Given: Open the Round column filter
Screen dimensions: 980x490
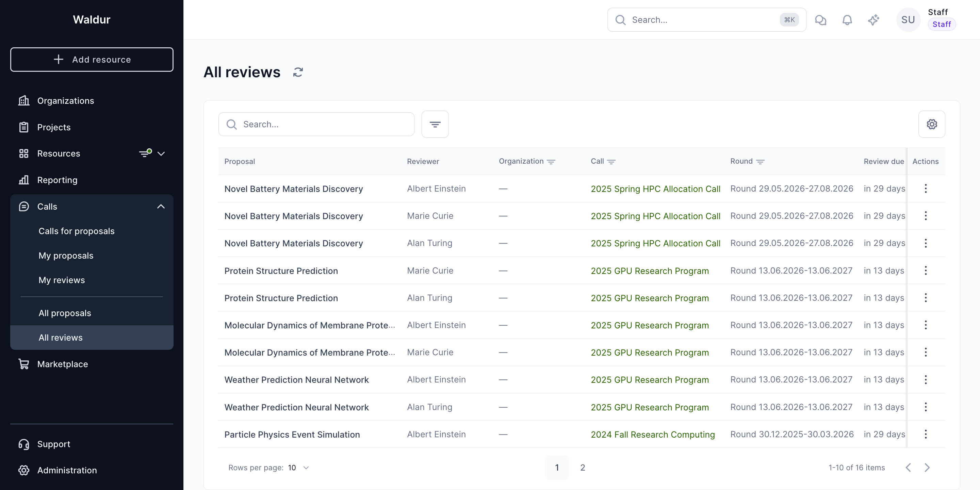Looking at the screenshot, I should coord(760,162).
